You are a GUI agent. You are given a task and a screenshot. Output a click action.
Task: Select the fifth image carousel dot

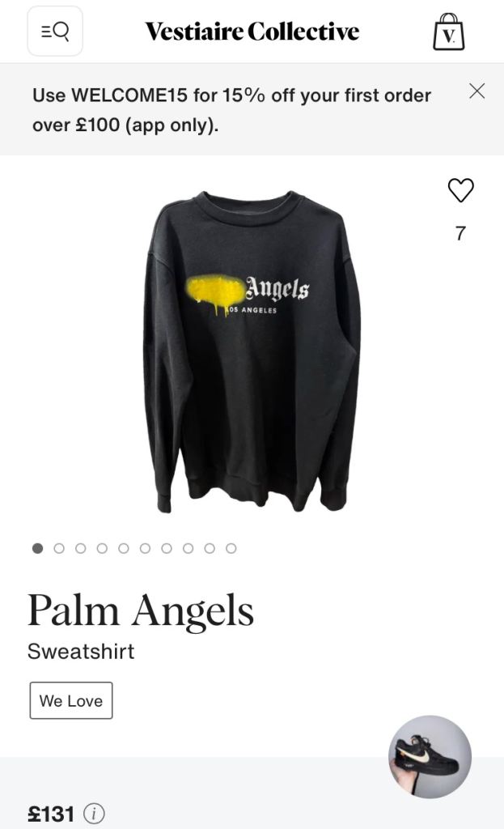coord(124,548)
